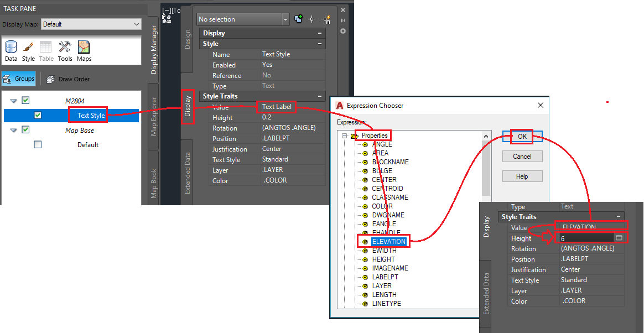Click the Select Objects crosshair icon
This screenshot has width=644, height=333.
(311, 18)
